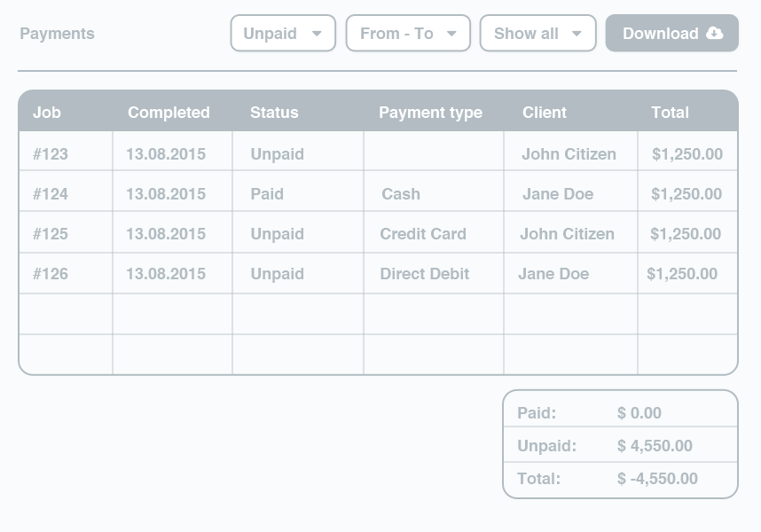Select job #123 row
This screenshot has height=532, width=761.
point(51,154)
